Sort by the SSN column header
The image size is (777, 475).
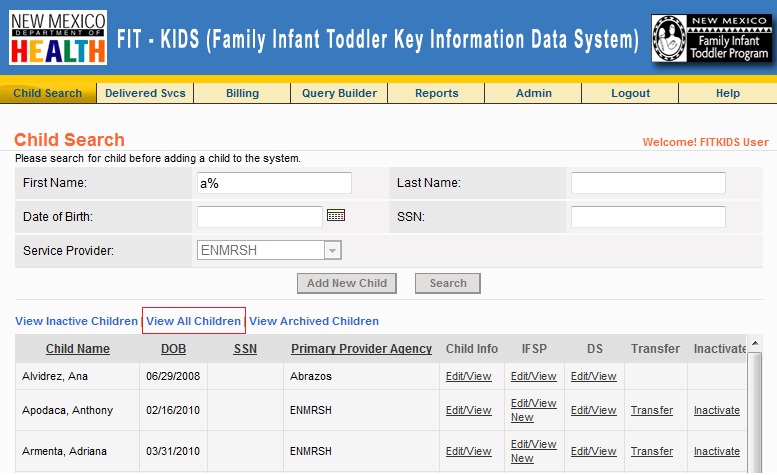click(245, 349)
